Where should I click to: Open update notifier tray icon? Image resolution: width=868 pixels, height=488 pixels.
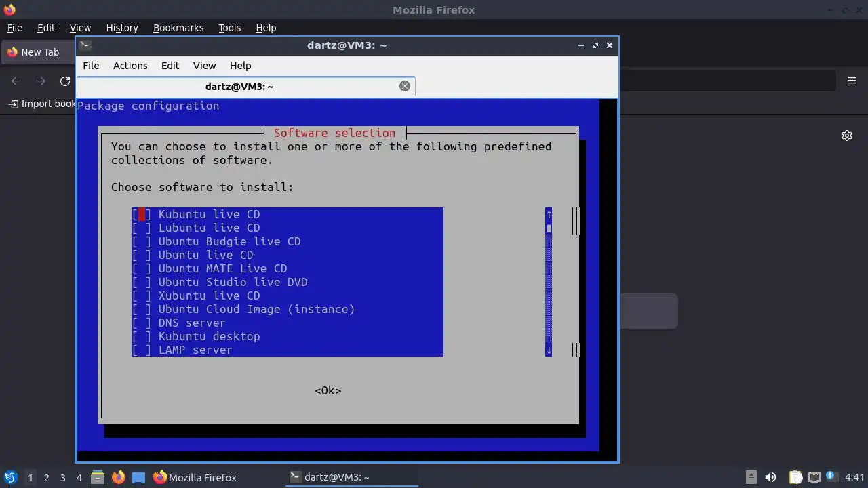[831, 477]
